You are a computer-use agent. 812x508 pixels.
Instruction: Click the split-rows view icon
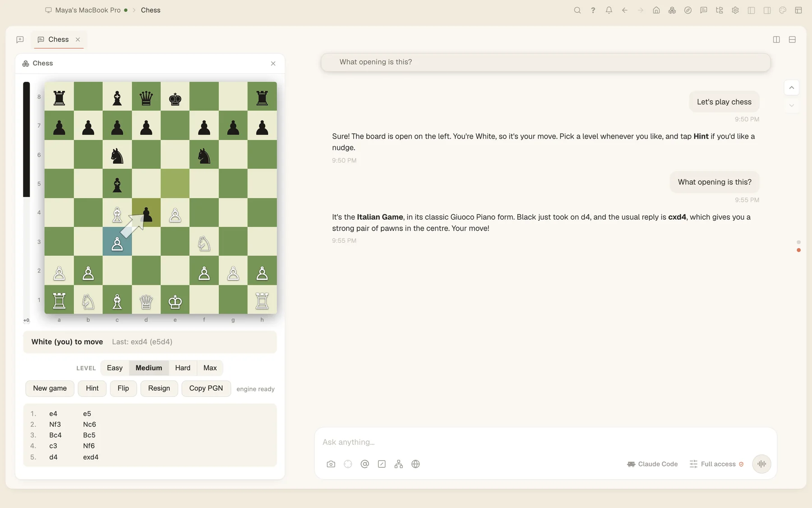[792, 40]
